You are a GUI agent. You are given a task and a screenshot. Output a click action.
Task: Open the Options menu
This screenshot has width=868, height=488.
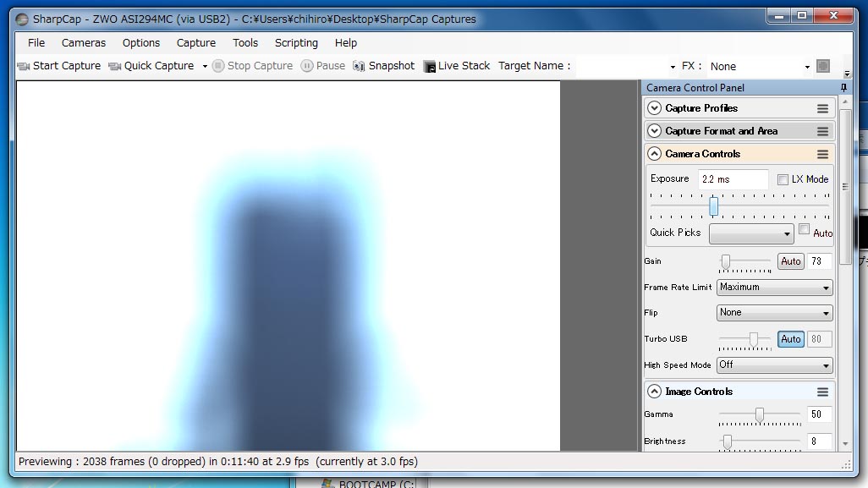(x=141, y=42)
